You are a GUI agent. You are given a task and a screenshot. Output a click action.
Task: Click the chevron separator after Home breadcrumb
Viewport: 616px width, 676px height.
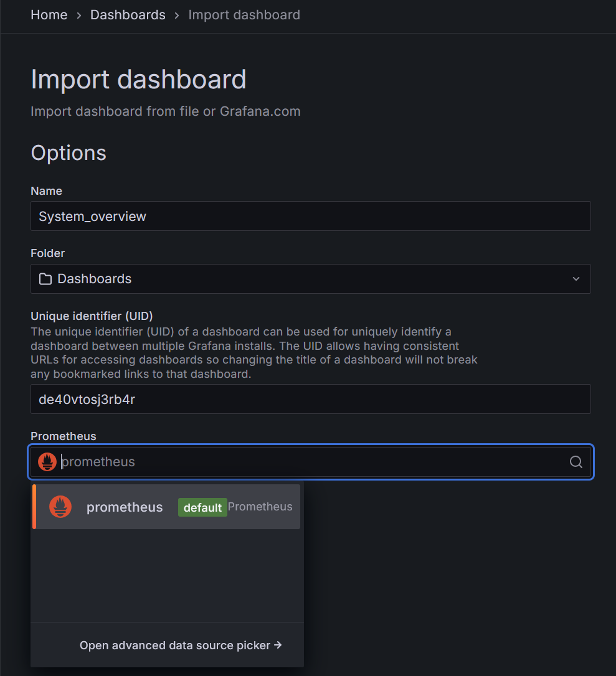click(77, 15)
